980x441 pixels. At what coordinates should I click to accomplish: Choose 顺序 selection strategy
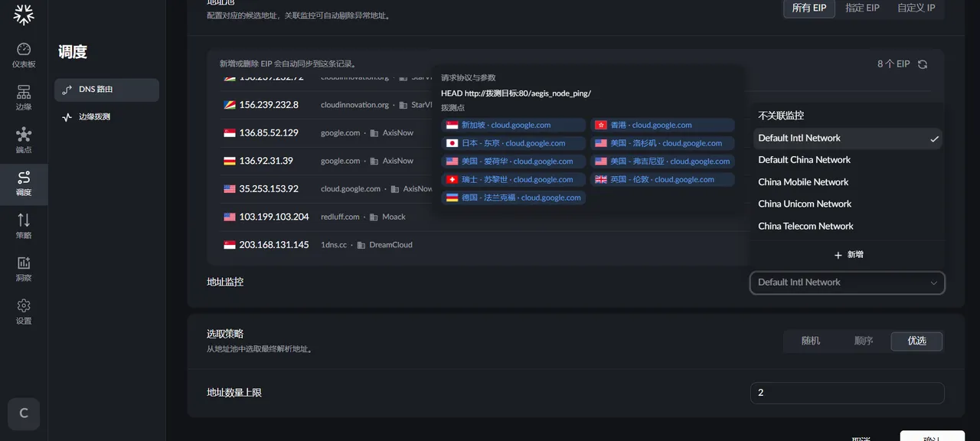864,341
